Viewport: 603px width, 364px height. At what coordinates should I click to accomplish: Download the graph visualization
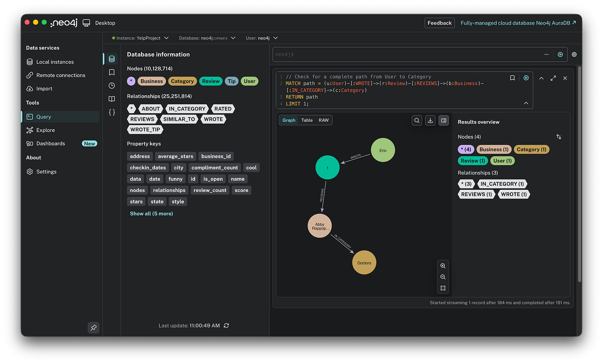tap(430, 120)
